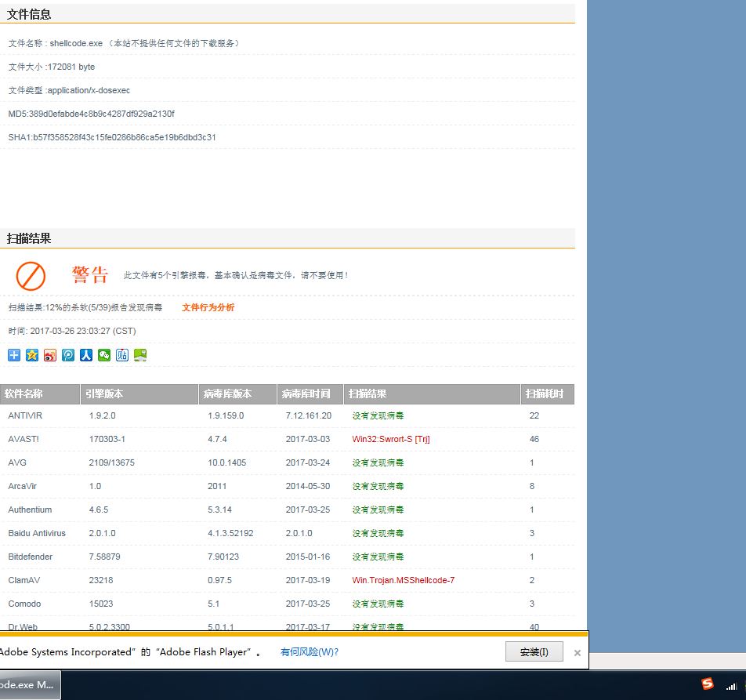Open 有何风险(W)? link
This screenshot has width=746, height=700.
click(x=310, y=652)
